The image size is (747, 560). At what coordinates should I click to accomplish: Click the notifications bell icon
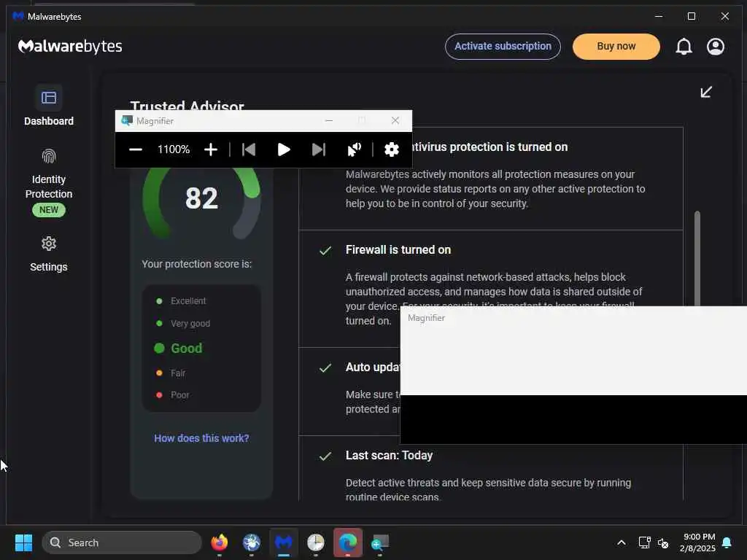[x=684, y=46]
